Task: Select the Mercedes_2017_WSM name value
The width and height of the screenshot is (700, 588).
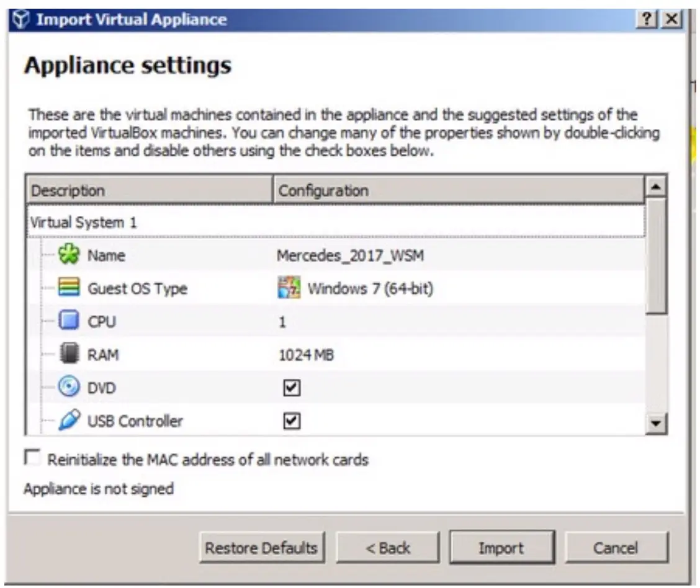Action: (350, 256)
